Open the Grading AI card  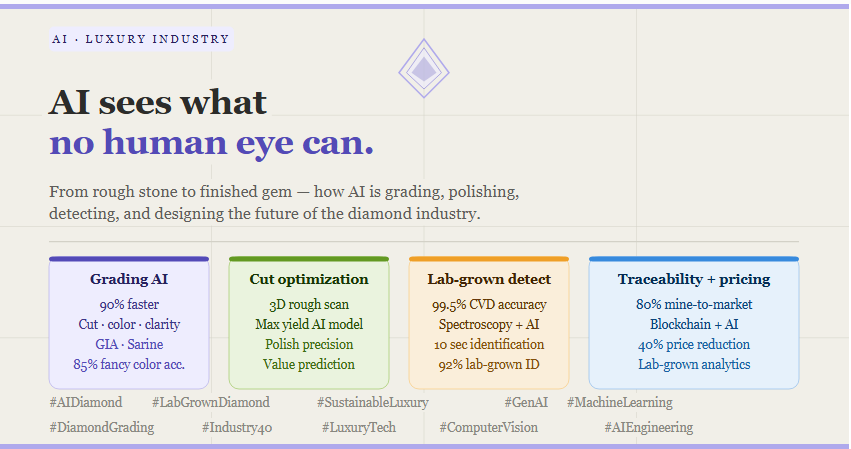(x=129, y=323)
